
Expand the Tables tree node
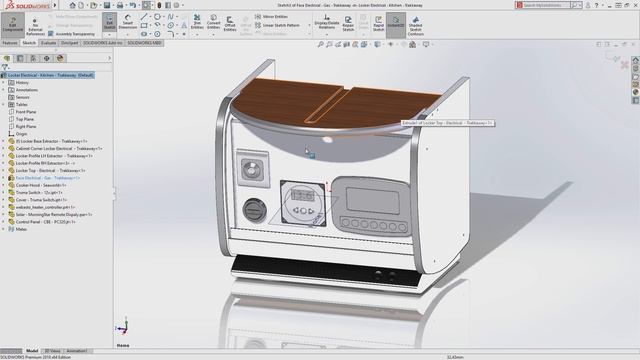4,104
